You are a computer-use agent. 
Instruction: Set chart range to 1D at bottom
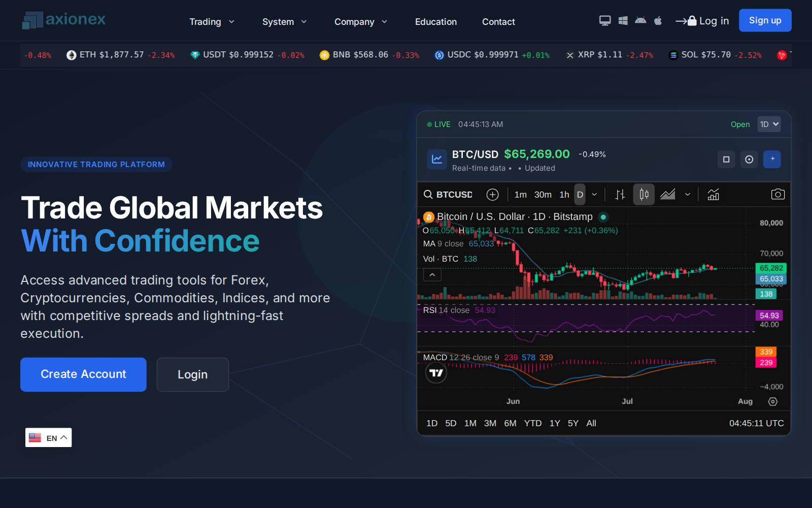point(432,423)
